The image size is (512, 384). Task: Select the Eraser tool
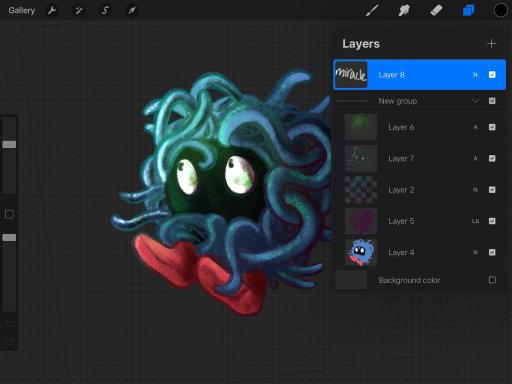pyautogui.click(x=436, y=10)
